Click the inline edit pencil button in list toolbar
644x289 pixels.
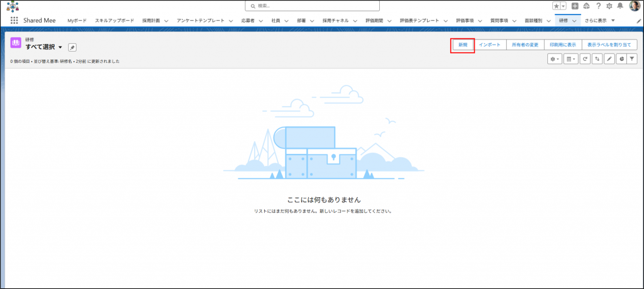(609, 58)
